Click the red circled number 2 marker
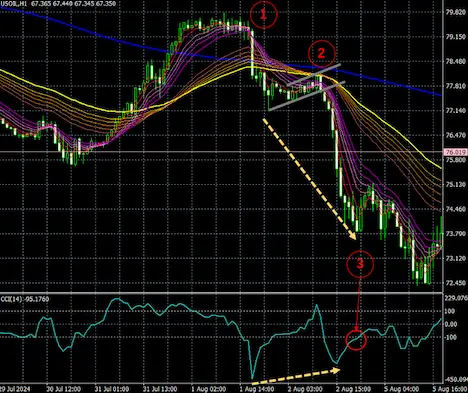The width and height of the screenshot is (468, 393). 321,53
